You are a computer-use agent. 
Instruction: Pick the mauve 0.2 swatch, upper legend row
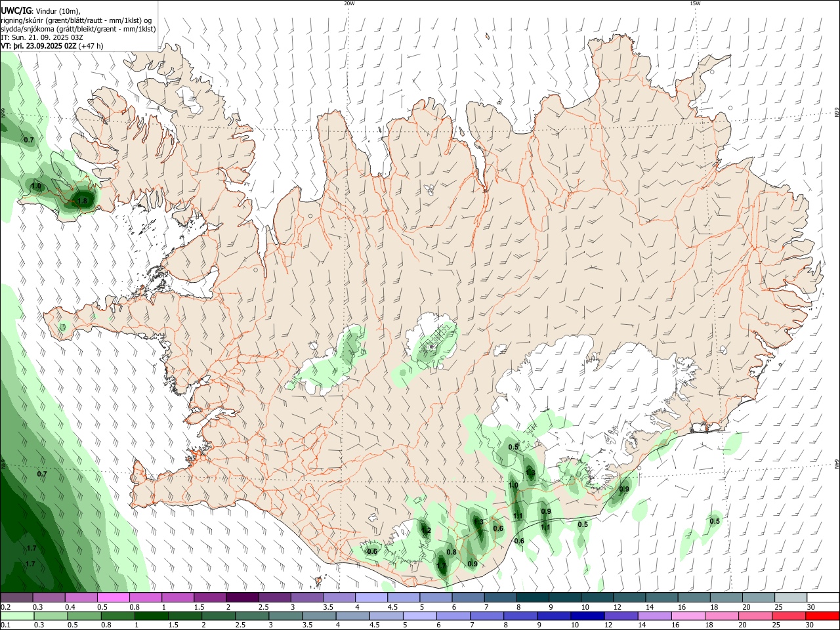tap(16, 598)
